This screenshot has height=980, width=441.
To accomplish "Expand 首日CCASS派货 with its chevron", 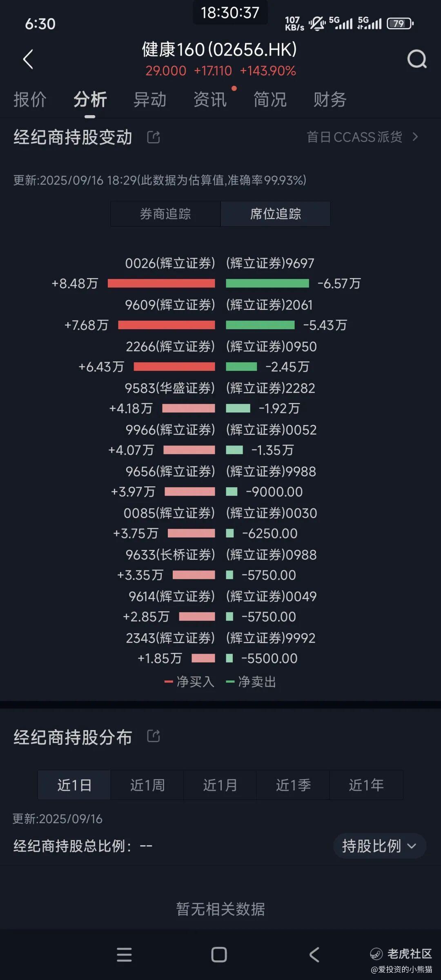I will (415, 137).
